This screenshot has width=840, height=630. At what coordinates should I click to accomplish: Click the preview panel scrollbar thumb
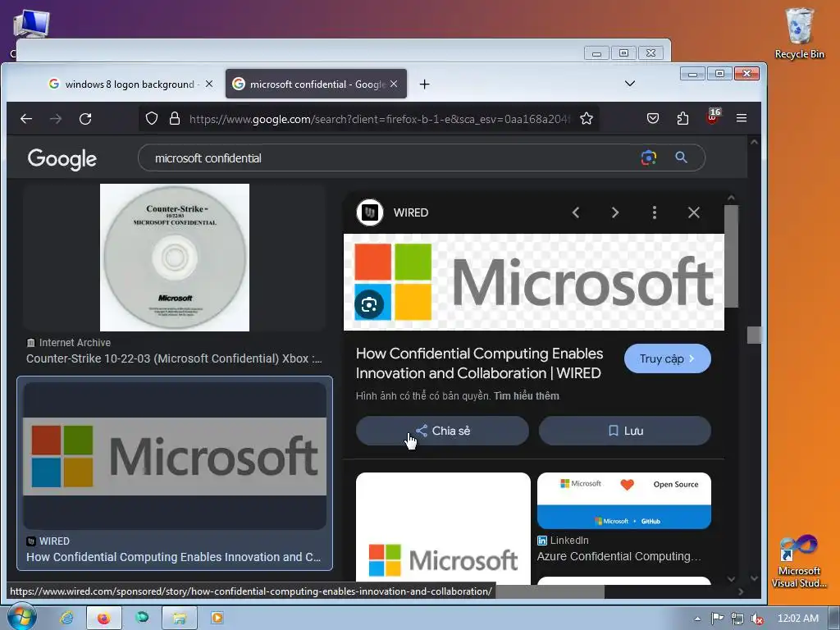[731, 256]
